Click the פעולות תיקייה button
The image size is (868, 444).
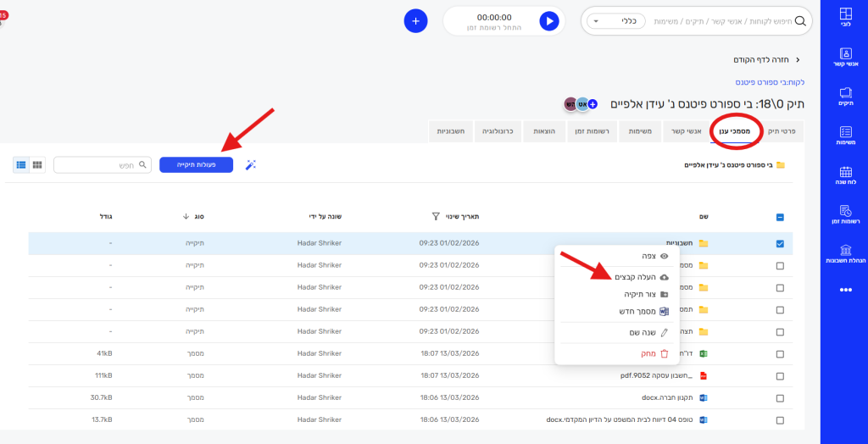click(196, 164)
